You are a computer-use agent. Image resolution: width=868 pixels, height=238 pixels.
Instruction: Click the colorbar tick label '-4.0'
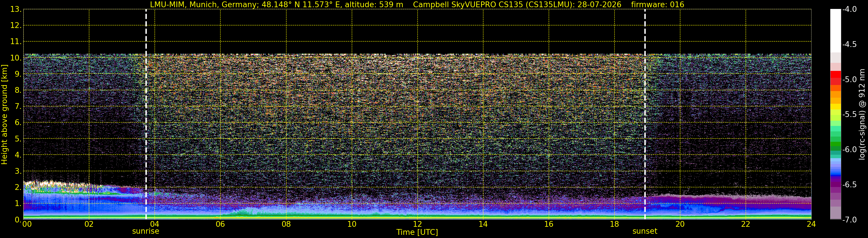coord(850,9)
